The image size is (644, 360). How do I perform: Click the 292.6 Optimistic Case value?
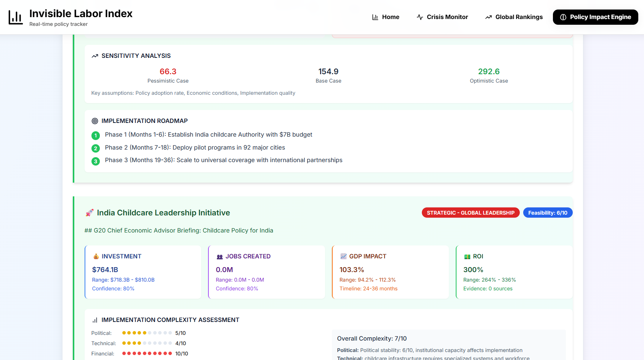click(489, 72)
